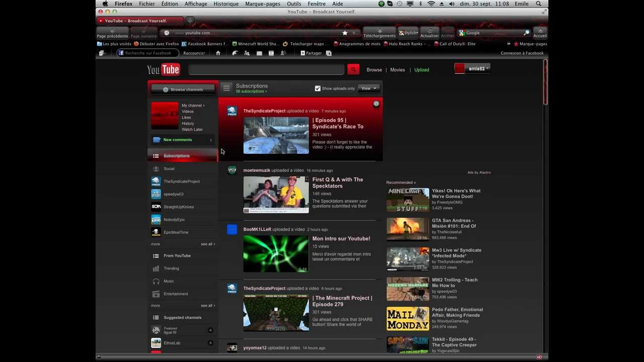Bookmark page with star in URL bar
Viewport: 644px width, 362px height.
pos(345,33)
